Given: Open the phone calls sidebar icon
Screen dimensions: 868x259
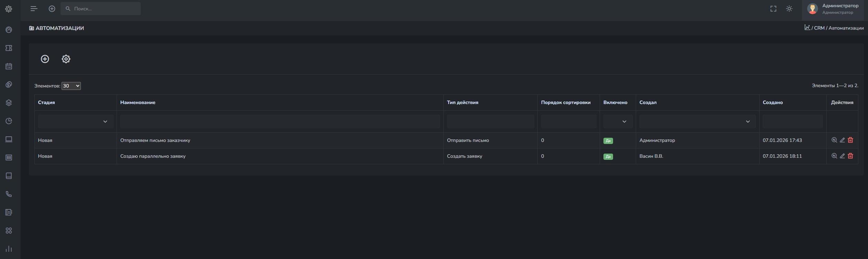Looking at the screenshot, I should tap(9, 194).
